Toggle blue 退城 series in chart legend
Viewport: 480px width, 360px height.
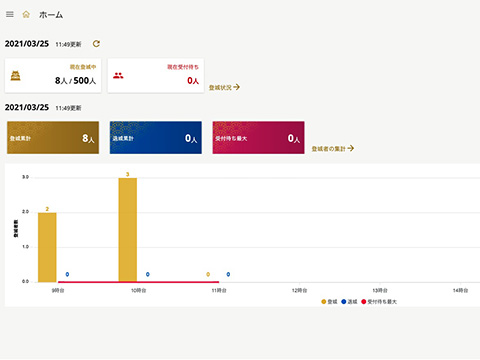(x=349, y=302)
